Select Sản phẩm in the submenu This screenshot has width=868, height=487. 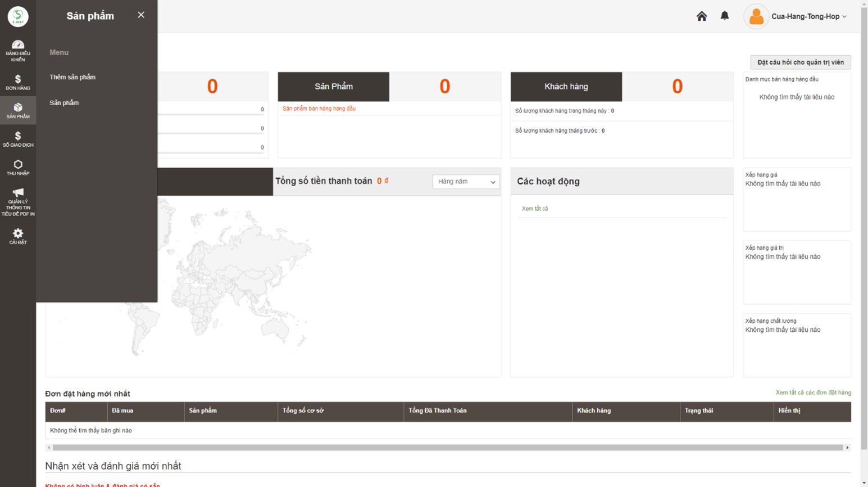[64, 103]
